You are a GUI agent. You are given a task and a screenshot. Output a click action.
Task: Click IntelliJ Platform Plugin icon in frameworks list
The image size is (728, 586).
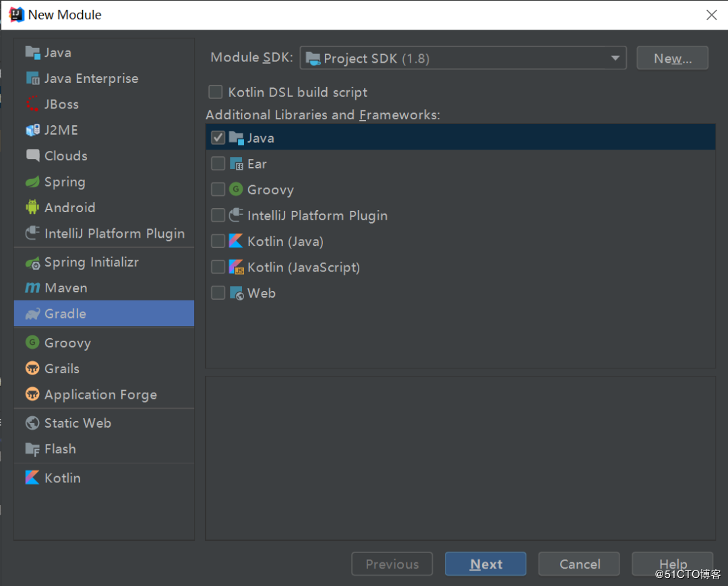point(237,215)
